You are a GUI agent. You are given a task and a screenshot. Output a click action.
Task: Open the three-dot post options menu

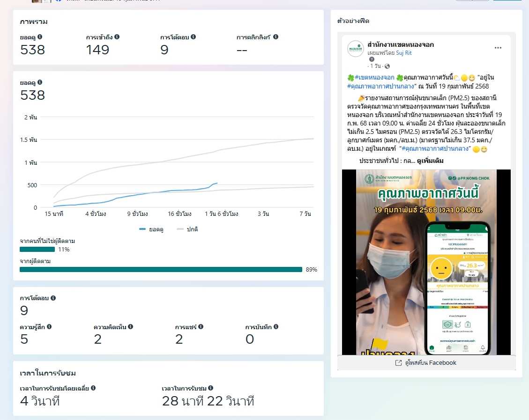point(498,48)
